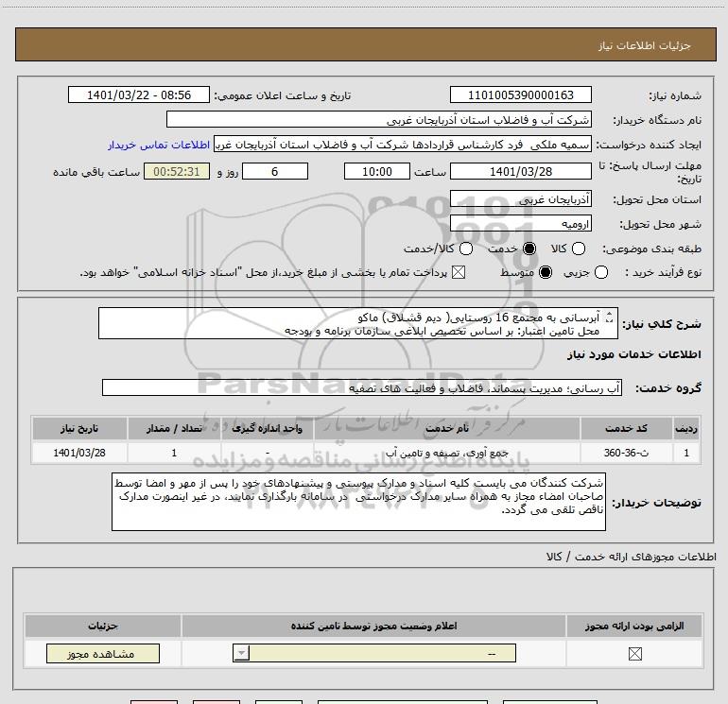Click the deadline hour field 10:00
Screen dimensions: 728x704
tap(377, 172)
